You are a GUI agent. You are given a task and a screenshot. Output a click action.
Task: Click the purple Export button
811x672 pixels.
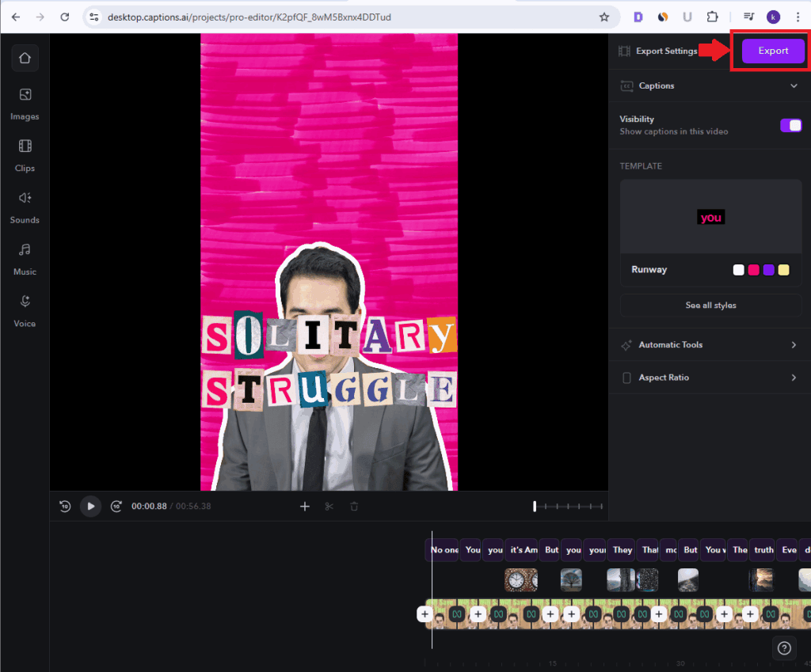(773, 51)
